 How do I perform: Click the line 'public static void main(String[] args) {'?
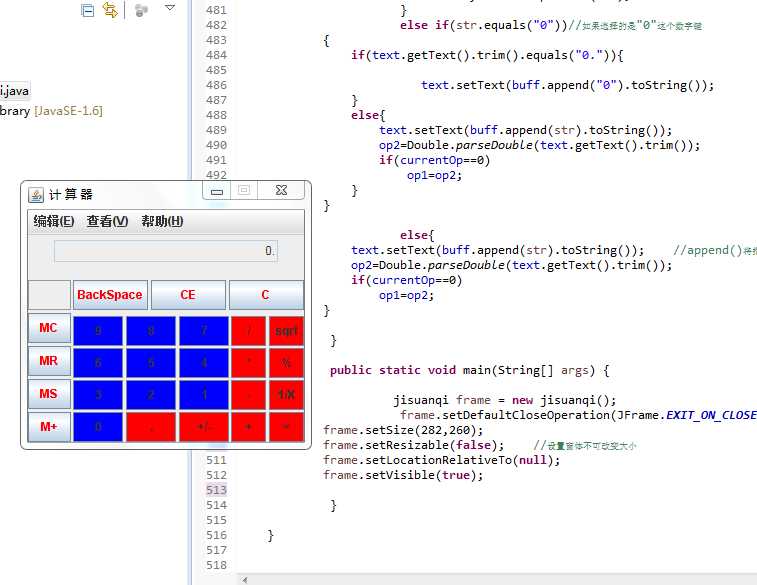[x=470, y=371]
